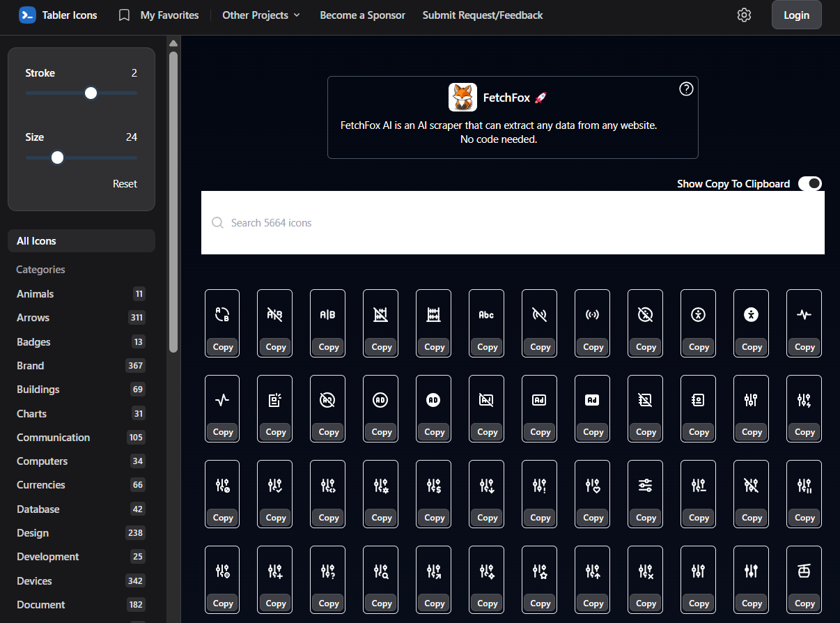The width and height of the screenshot is (840, 623).
Task: Select the adjustments with magnifier search icon
Action: [381, 571]
